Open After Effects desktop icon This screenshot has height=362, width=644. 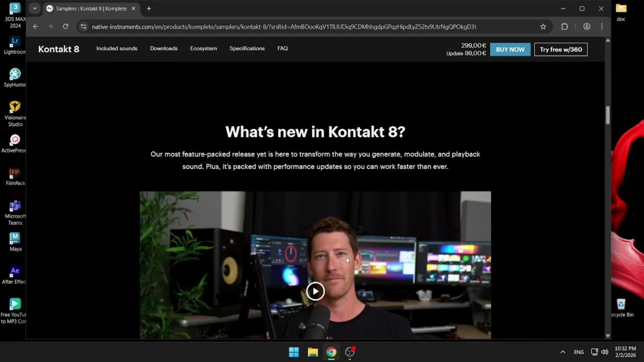[15, 275]
